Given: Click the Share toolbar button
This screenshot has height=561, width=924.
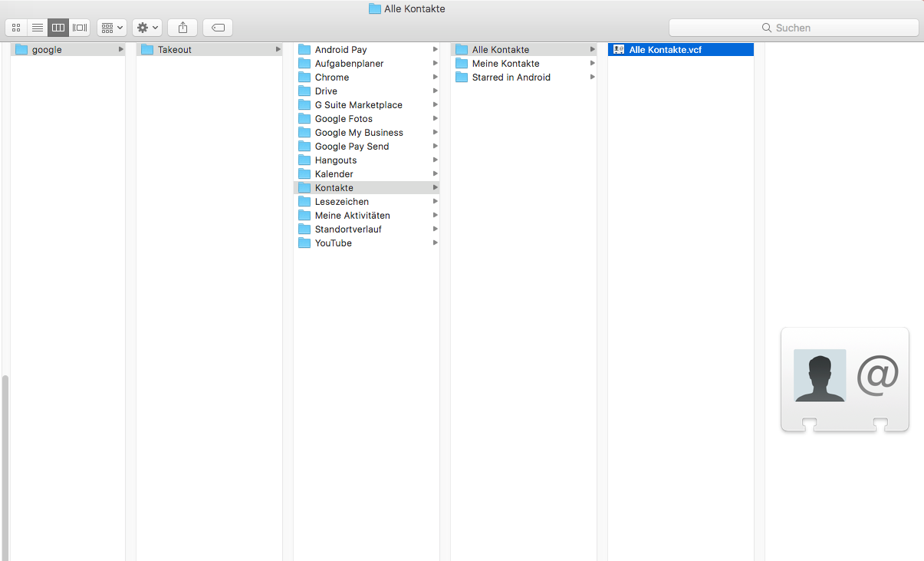Looking at the screenshot, I should point(182,28).
